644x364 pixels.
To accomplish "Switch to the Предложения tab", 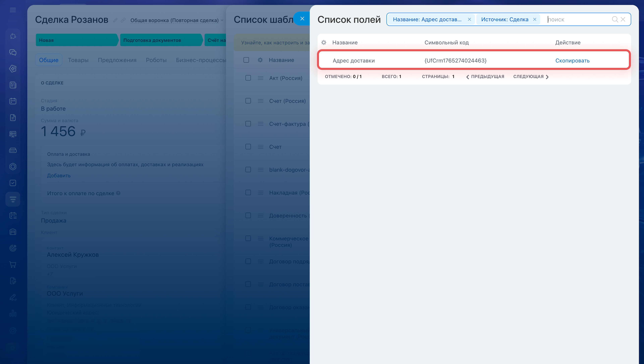I will click(x=117, y=60).
